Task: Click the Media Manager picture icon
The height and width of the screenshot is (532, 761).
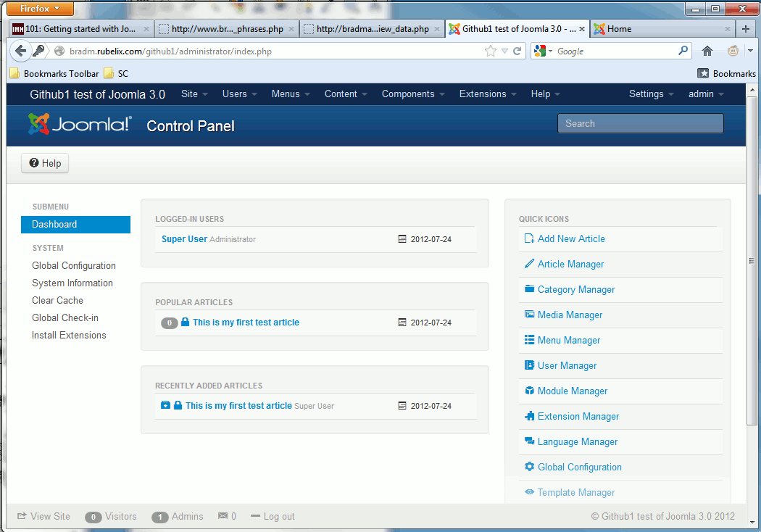Action: (x=529, y=314)
